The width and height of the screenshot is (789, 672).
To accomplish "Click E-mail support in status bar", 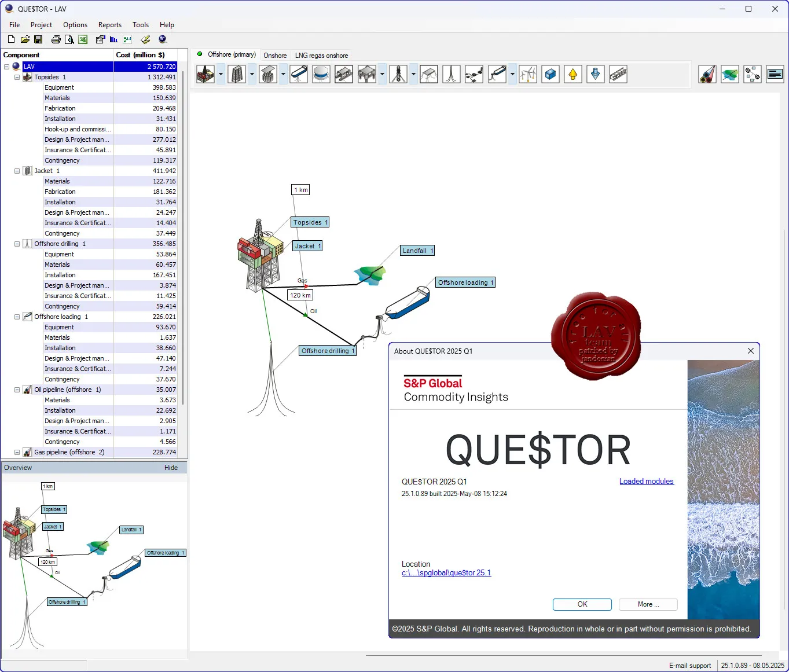I will pyautogui.click(x=690, y=666).
